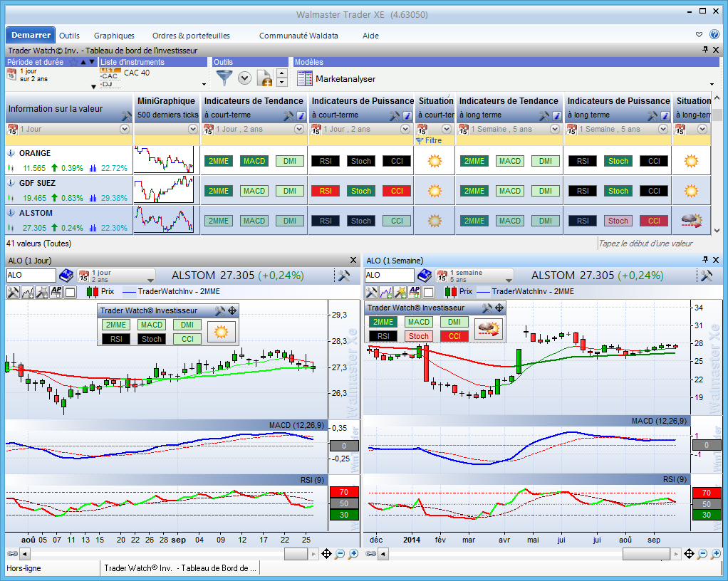Click the help question mark icon
Viewport: 728px width, 581px height.
(714, 35)
